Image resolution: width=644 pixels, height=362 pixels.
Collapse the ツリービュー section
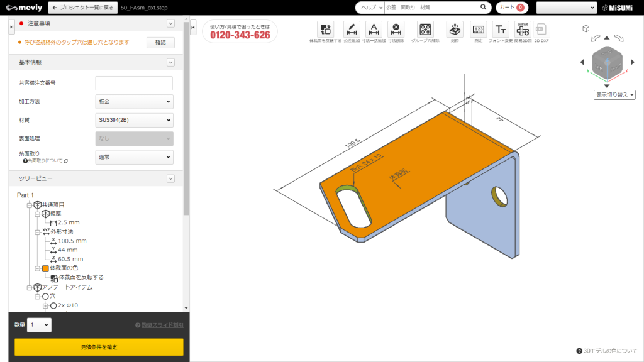(x=170, y=178)
